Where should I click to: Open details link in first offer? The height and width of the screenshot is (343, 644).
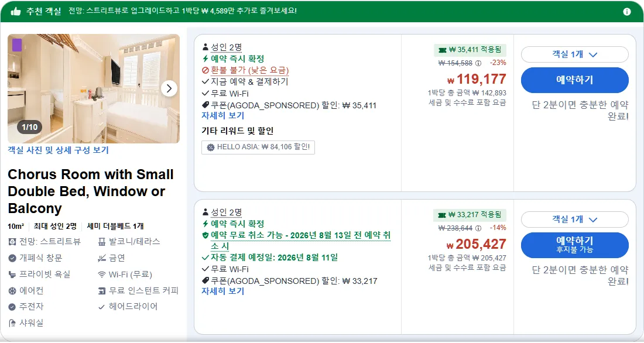(222, 115)
